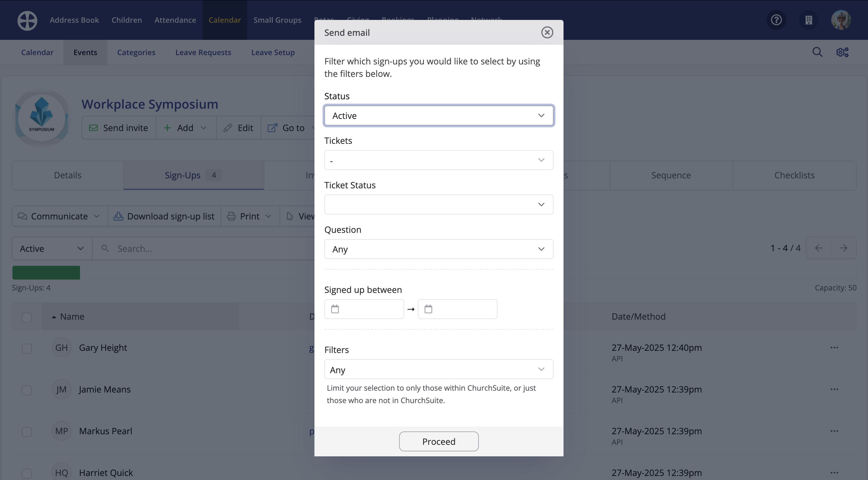Click the Signed up between end date field
Image resolution: width=868 pixels, height=480 pixels.
458,309
